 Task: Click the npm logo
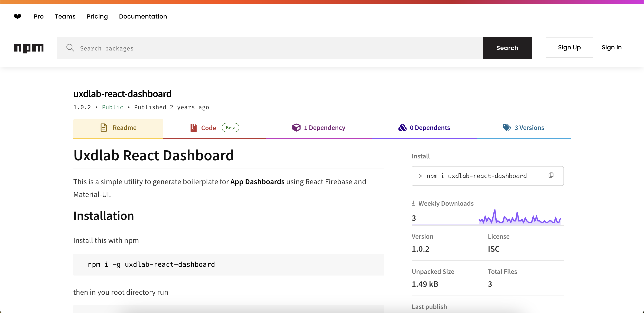pos(29,48)
